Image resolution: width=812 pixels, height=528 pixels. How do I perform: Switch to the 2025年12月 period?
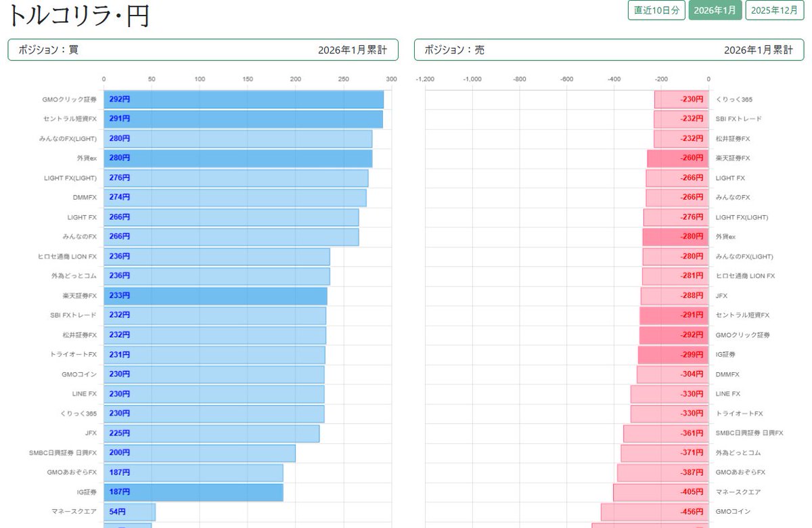click(x=775, y=10)
